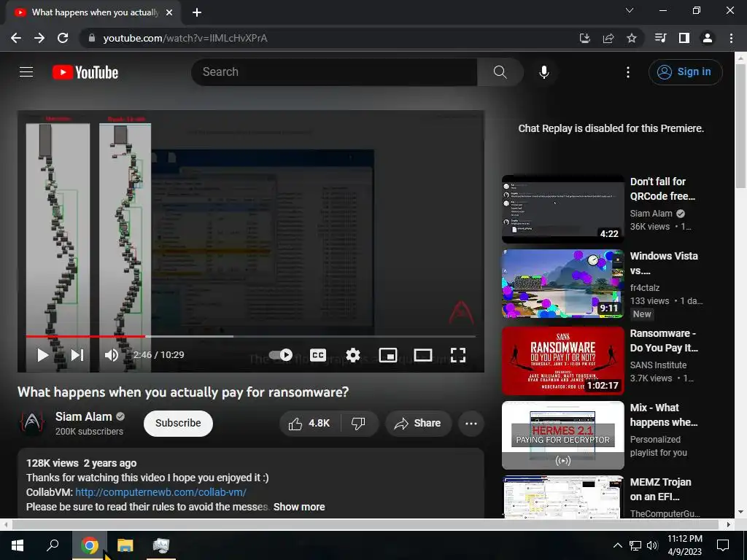The image size is (747, 560).
Task: Open Windows notification center
Action: click(x=723, y=545)
